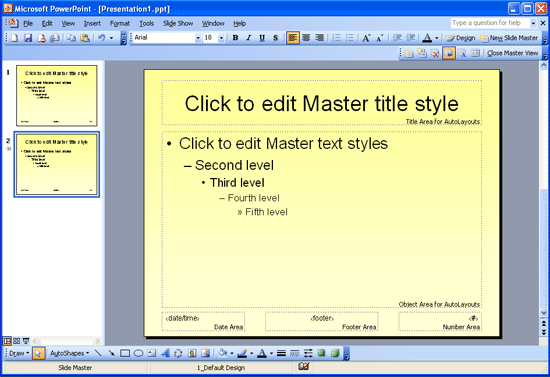
Task: Copy the selection using the Copy icon
Action: 72,38
